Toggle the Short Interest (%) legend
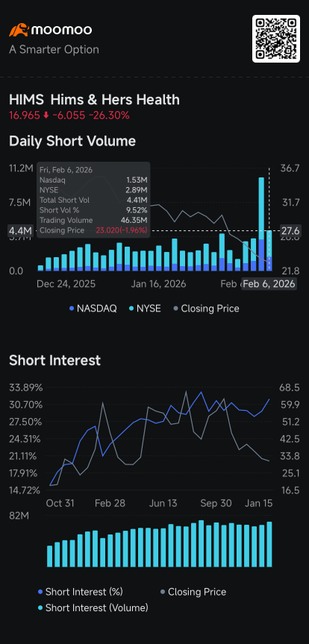Image resolution: width=309 pixels, height=644 pixels. tap(80, 592)
